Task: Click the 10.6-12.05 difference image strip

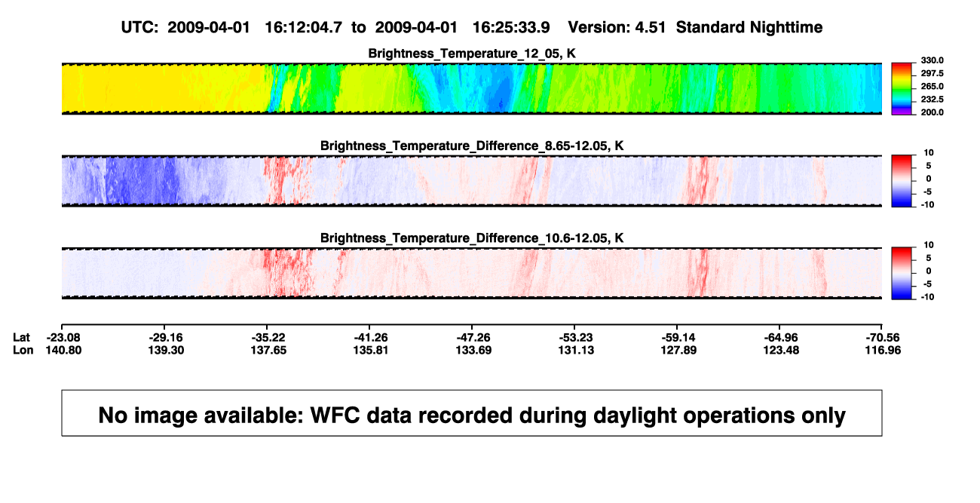Action: click(472, 272)
